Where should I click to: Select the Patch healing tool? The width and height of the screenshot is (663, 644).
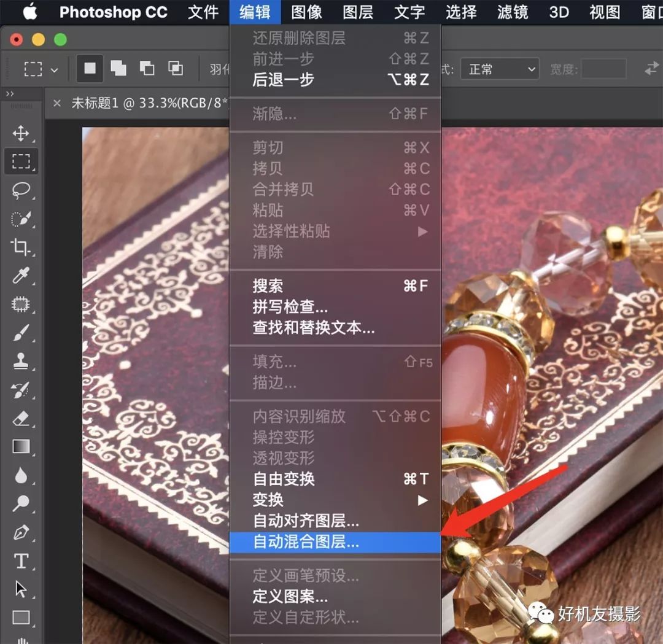21,304
